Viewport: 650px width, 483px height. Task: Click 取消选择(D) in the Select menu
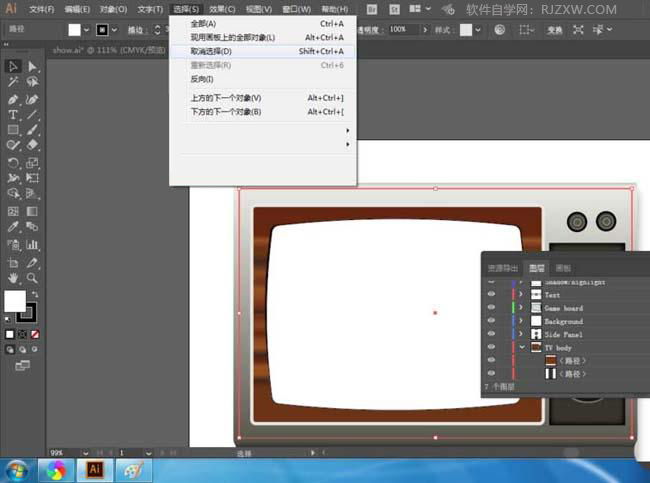211,51
